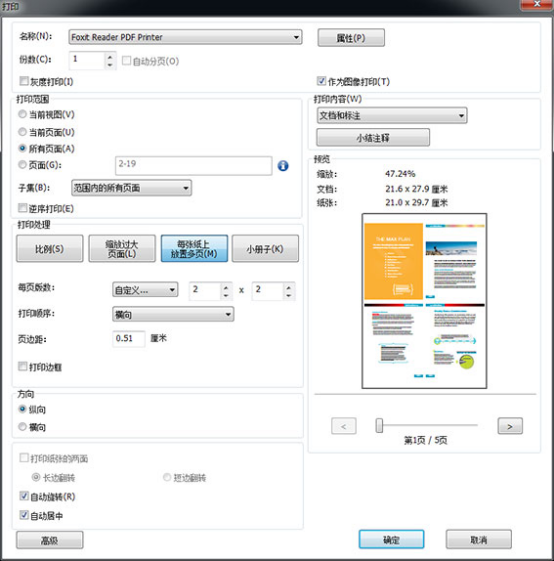Image resolution: width=554 pixels, height=561 pixels.
Task: Click the preview page slider handle
Action: 379,425
